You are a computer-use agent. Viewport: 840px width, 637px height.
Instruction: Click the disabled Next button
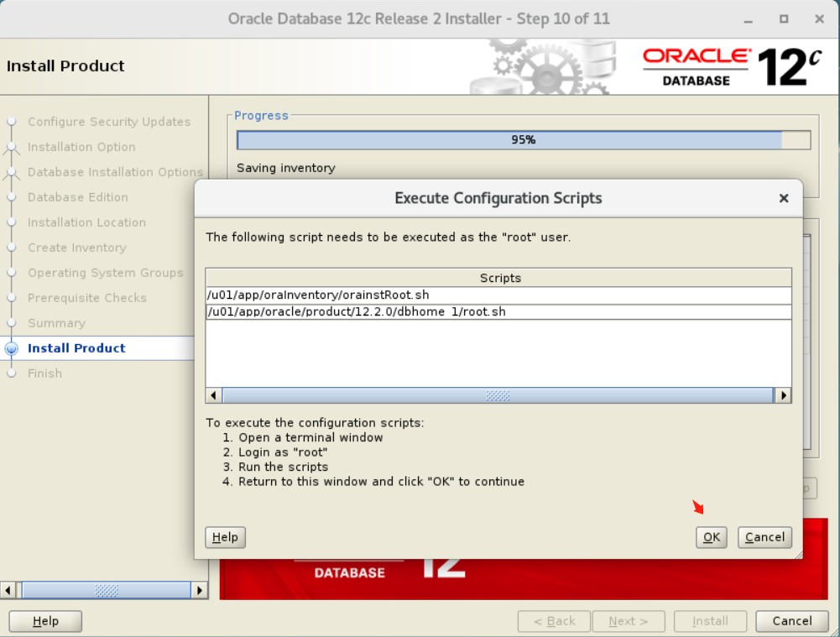tap(629, 621)
